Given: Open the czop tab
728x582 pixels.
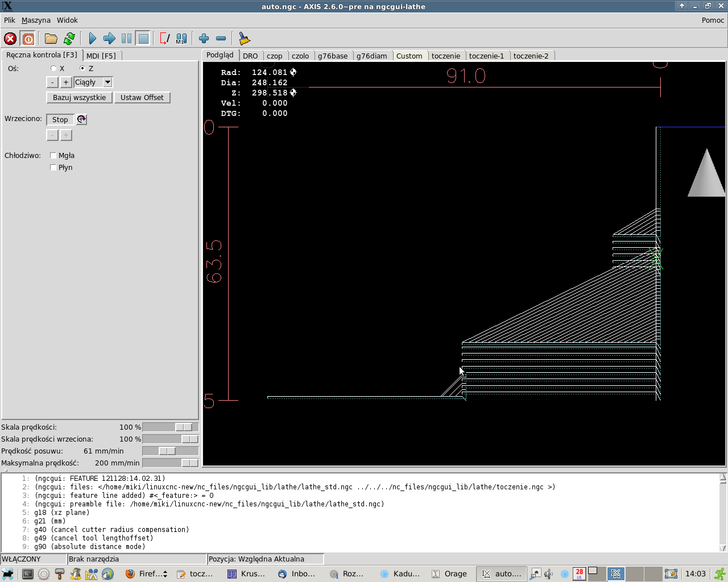Looking at the screenshot, I should pos(275,56).
